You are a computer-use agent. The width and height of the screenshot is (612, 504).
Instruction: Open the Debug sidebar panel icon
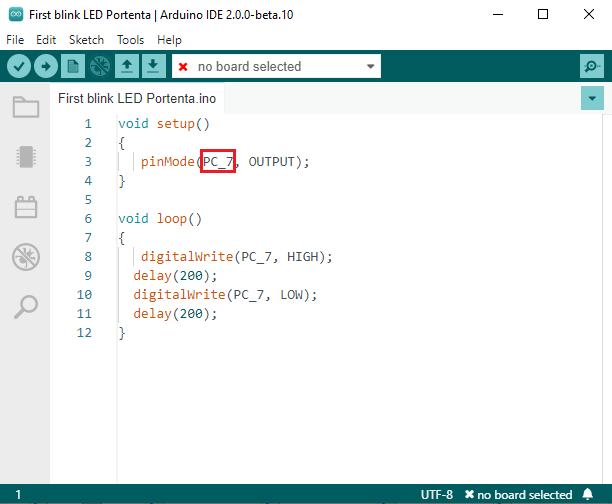point(26,257)
